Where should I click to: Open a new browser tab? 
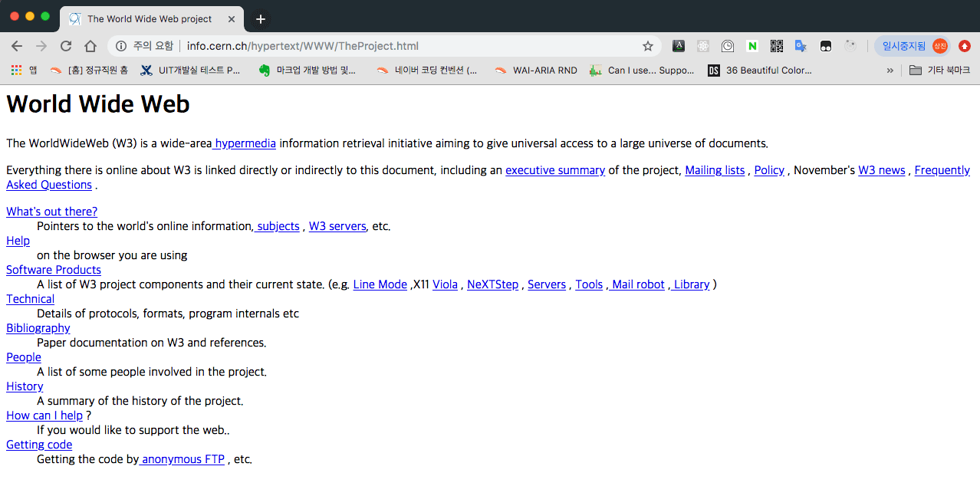tap(261, 19)
